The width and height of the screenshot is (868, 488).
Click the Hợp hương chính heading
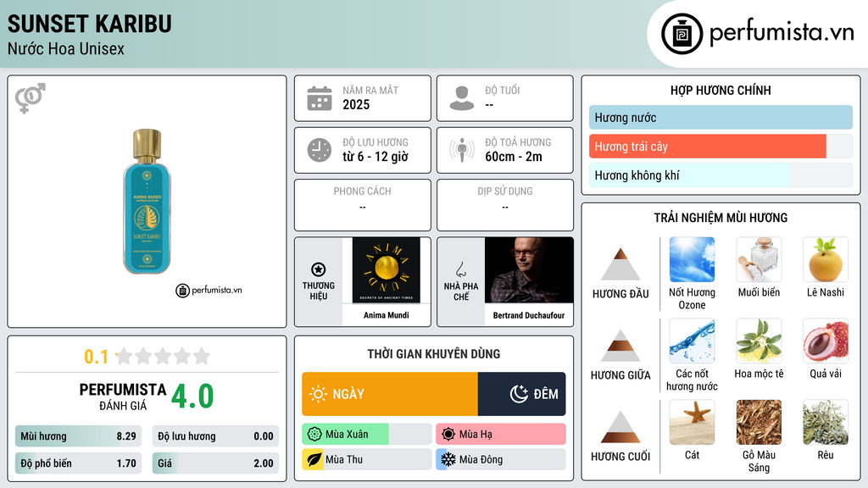[721, 90]
